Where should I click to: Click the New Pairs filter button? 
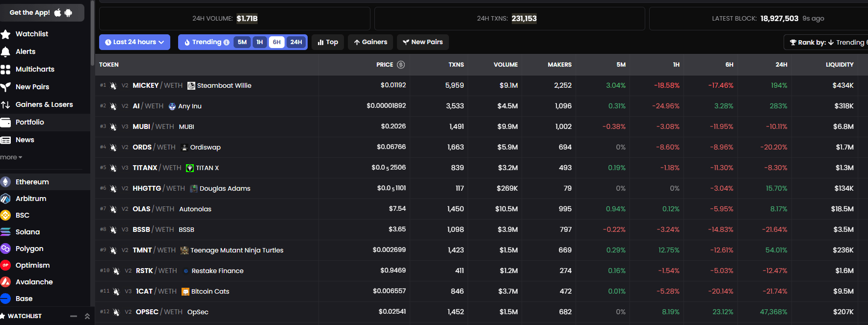[x=422, y=42]
